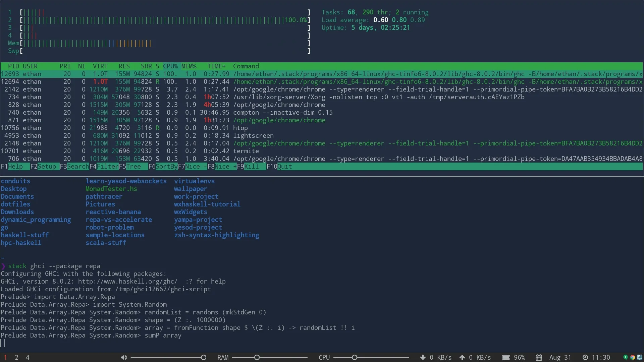Click the terminal cursor block below sumP
Viewport: 644px width, 362px height.
point(3,343)
